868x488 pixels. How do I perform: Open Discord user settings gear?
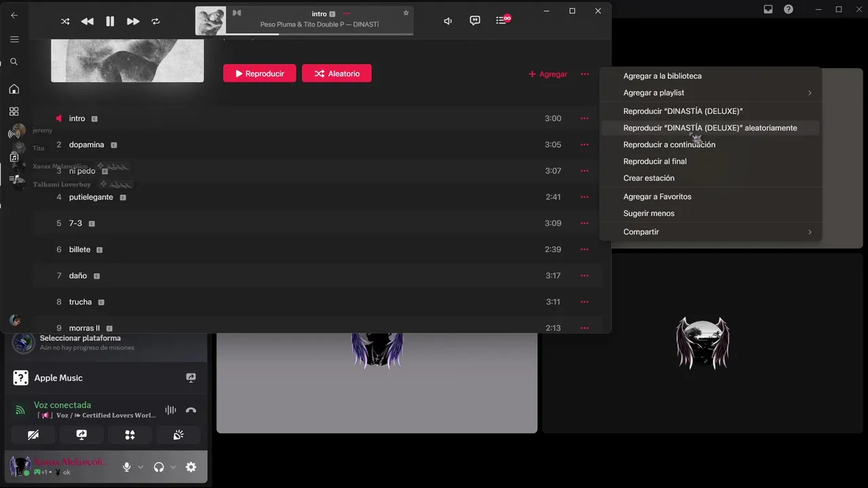(191, 467)
